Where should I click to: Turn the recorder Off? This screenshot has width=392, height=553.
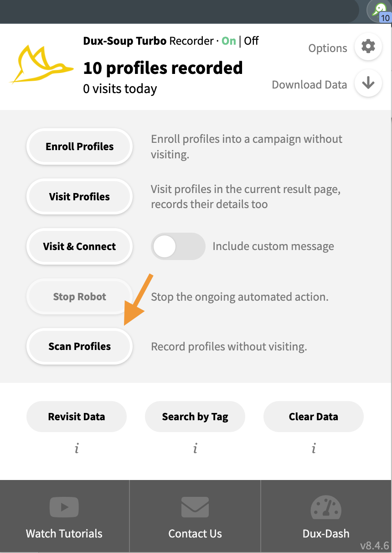pos(251,41)
